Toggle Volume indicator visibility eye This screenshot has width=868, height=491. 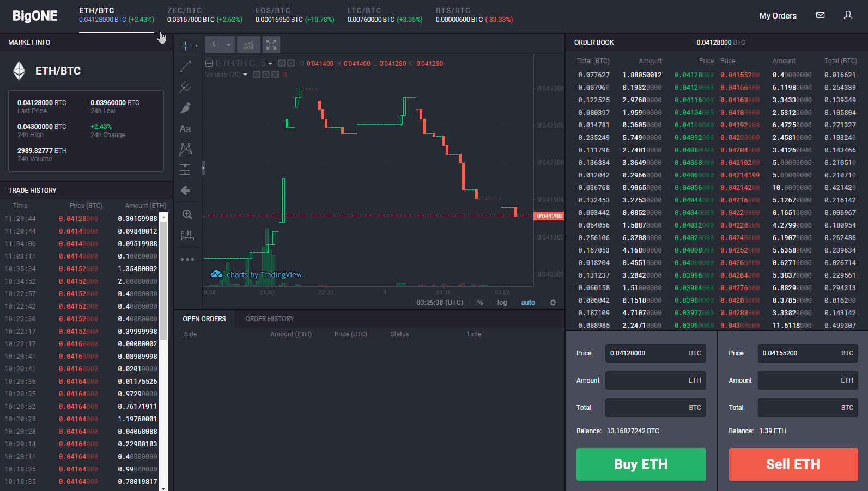257,75
